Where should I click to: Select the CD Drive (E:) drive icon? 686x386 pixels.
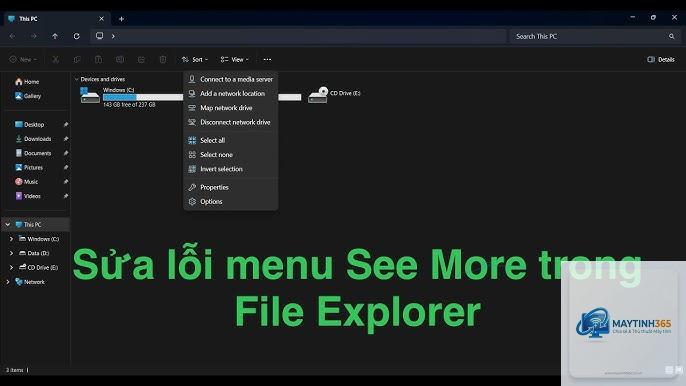click(318, 95)
